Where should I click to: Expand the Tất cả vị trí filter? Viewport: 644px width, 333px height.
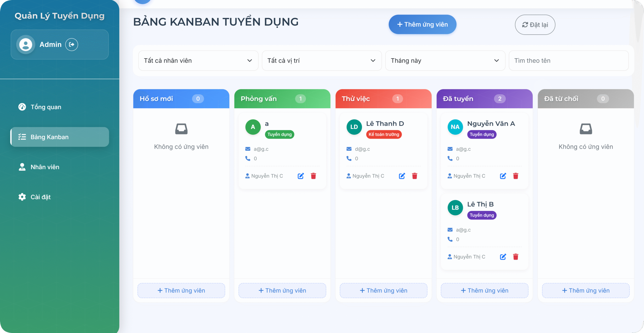coord(321,61)
